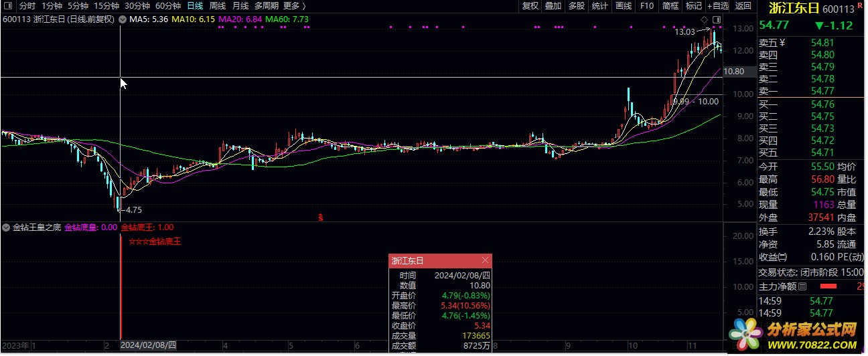Expand the MA indicator dropdown arrow

[x=123, y=19]
